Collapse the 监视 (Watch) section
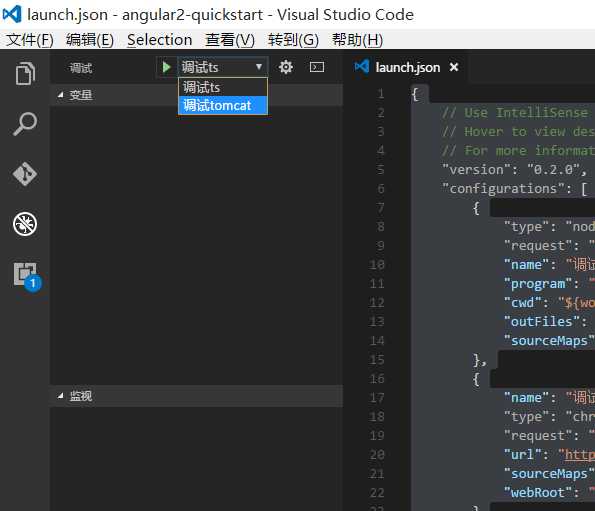The width and height of the screenshot is (595, 511). tap(196, 396)
